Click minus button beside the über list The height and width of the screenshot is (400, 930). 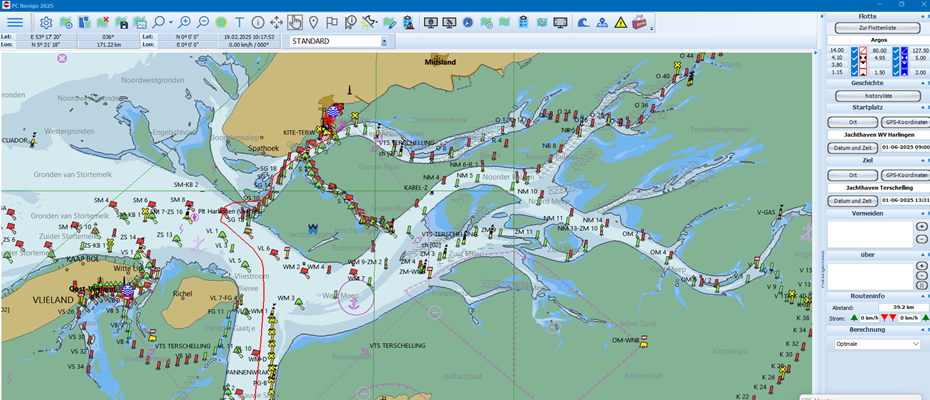(x=921, y=276)
